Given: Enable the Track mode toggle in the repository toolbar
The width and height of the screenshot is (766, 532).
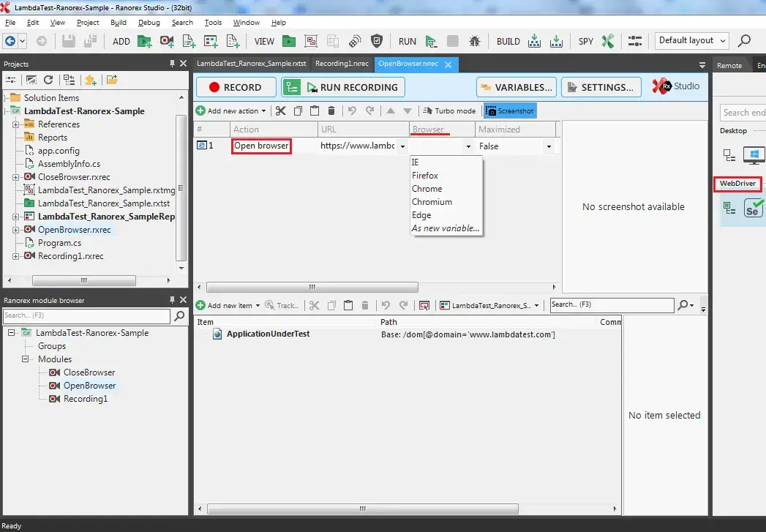Looking at the screenshot, I should point(282,305).
